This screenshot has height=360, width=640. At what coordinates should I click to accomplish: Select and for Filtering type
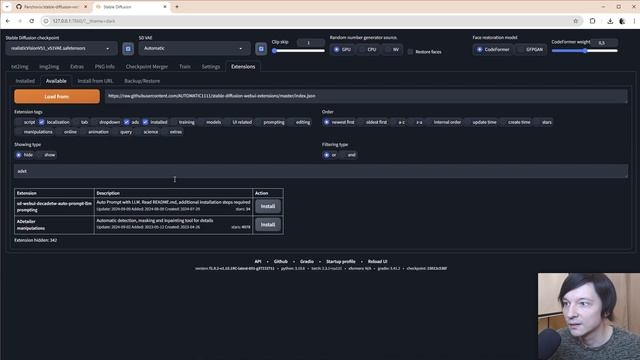click(348, 155)
